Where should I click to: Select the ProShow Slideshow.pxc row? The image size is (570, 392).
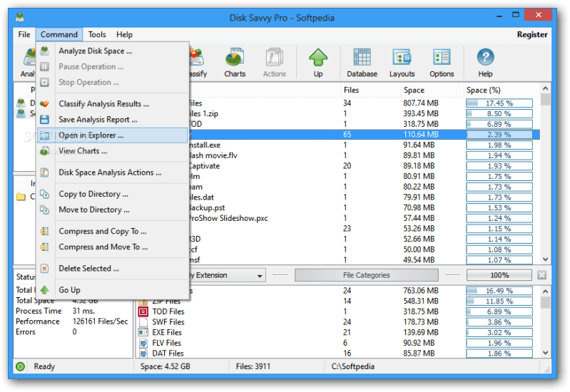364,218
